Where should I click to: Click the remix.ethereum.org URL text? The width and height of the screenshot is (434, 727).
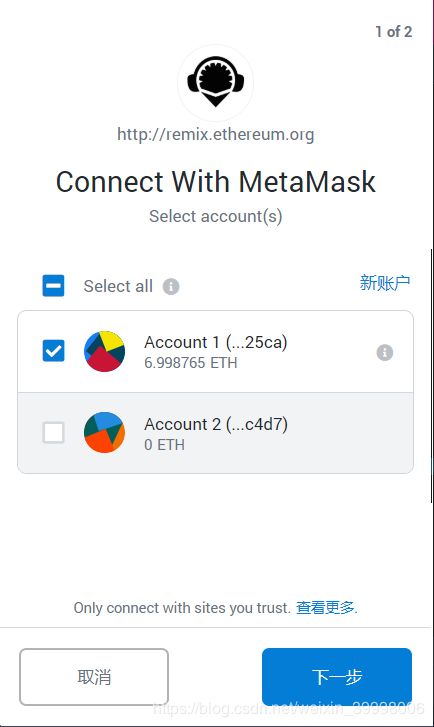coord(216,134)
